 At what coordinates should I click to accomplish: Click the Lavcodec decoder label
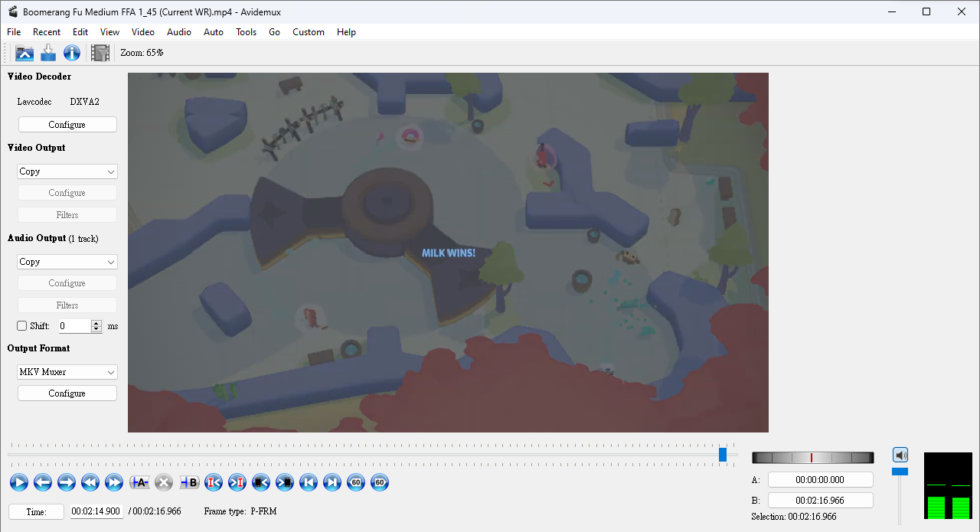point(34,102)
